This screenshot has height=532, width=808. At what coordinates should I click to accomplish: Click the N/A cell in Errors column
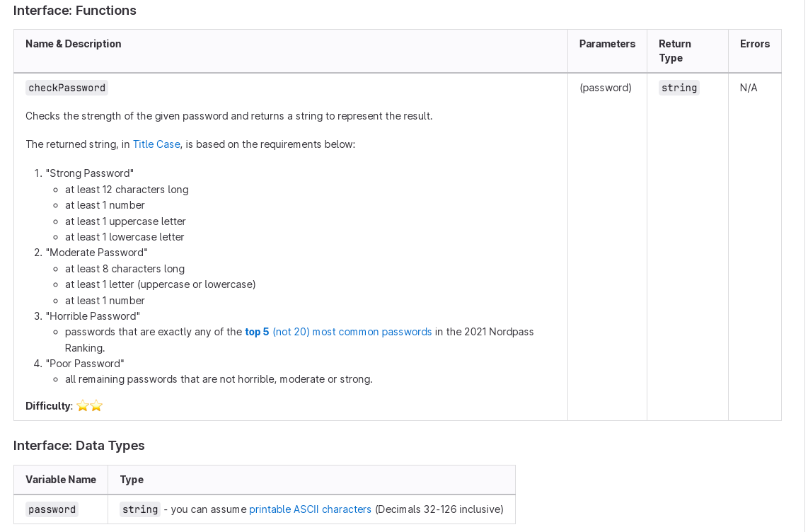(748, 88)
